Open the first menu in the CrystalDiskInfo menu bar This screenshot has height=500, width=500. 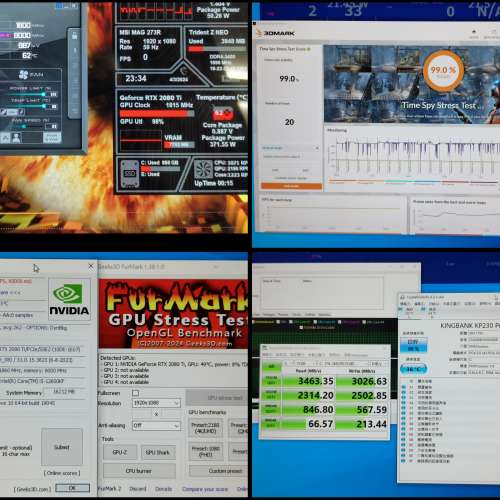(405, 304)
